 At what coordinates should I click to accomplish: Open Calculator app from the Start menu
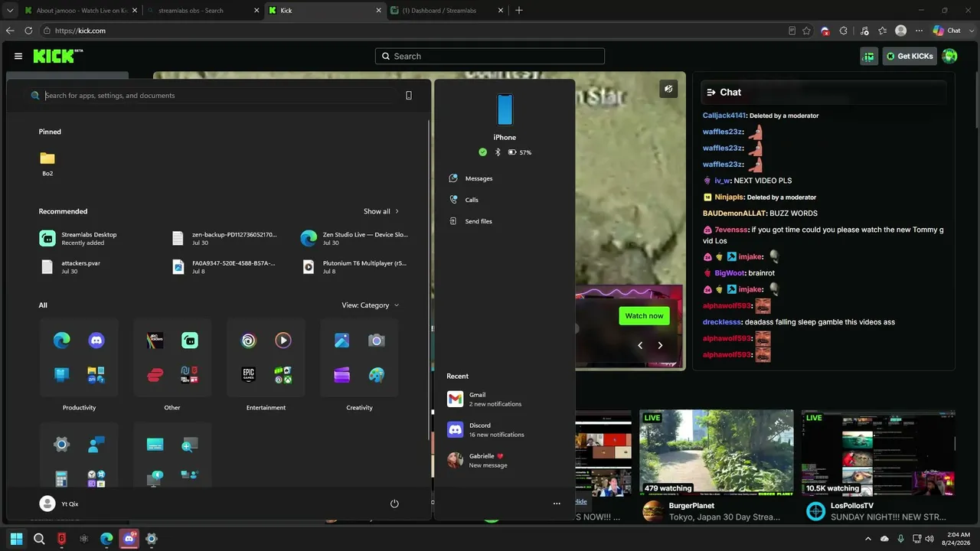coord(62,478)
